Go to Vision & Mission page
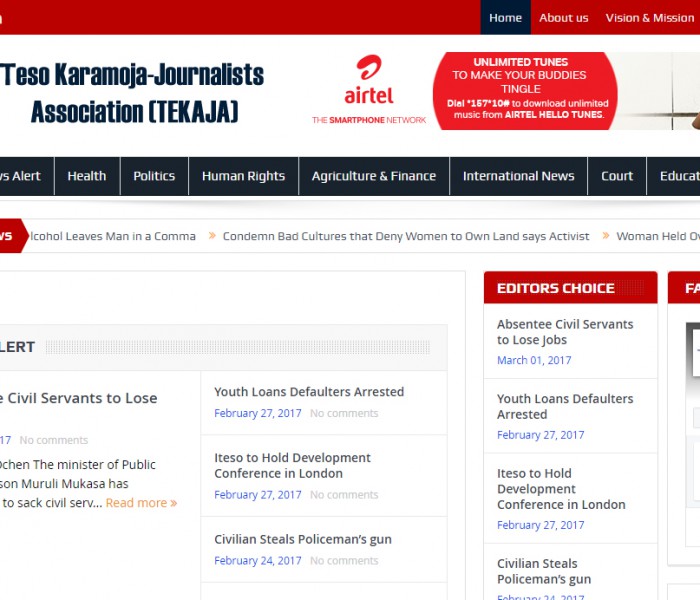 (x=650, y=18)
